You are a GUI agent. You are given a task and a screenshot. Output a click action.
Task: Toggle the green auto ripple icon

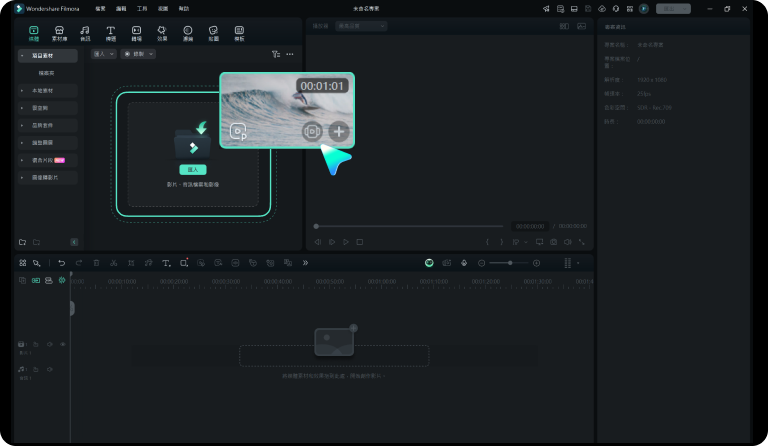tap(62, 281)
